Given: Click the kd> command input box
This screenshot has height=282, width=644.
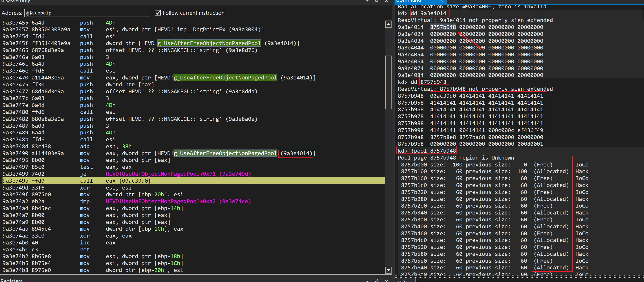Looking at the screenshot, I should [529, 280].
